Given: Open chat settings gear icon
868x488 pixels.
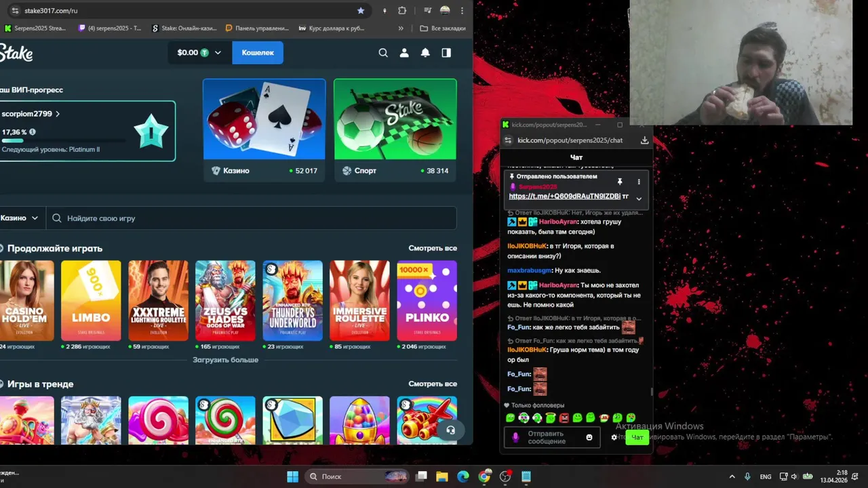Looking at the screenshot, I should point(614,437).
